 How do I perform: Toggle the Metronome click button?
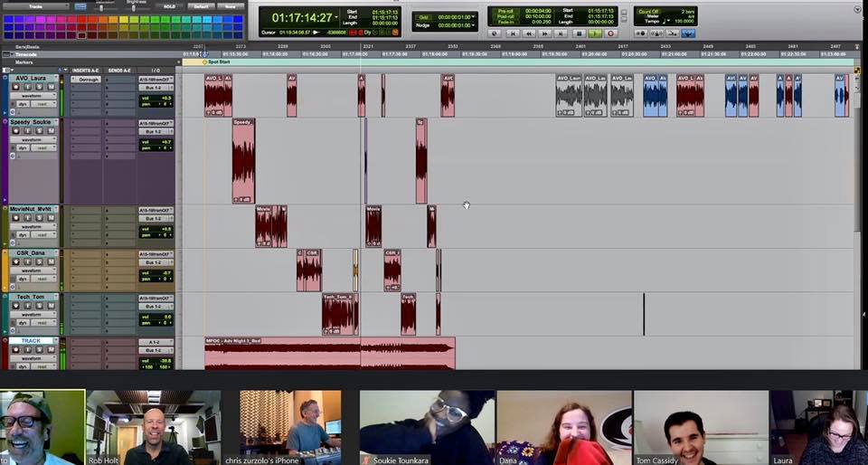pos(656,33)
